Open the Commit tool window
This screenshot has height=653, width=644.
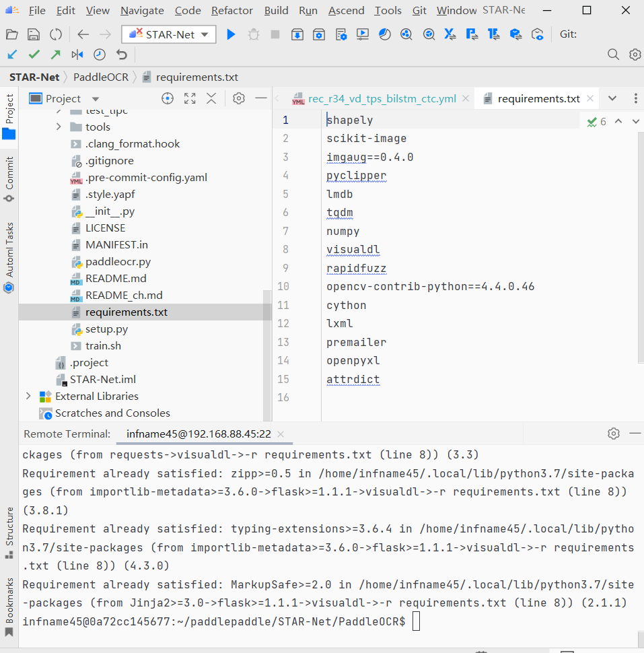pyautogui.click(x=9, y=180)
